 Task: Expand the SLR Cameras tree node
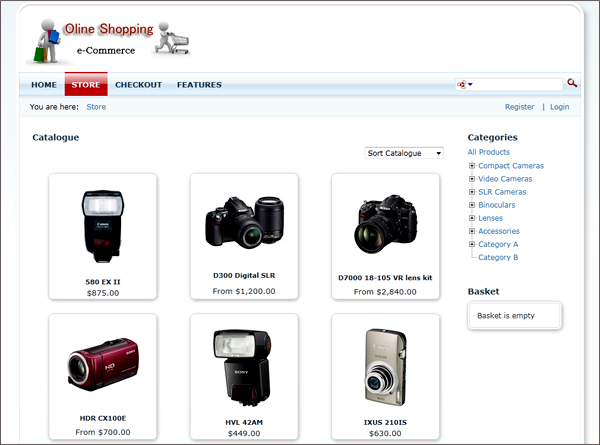coord(472,192)
